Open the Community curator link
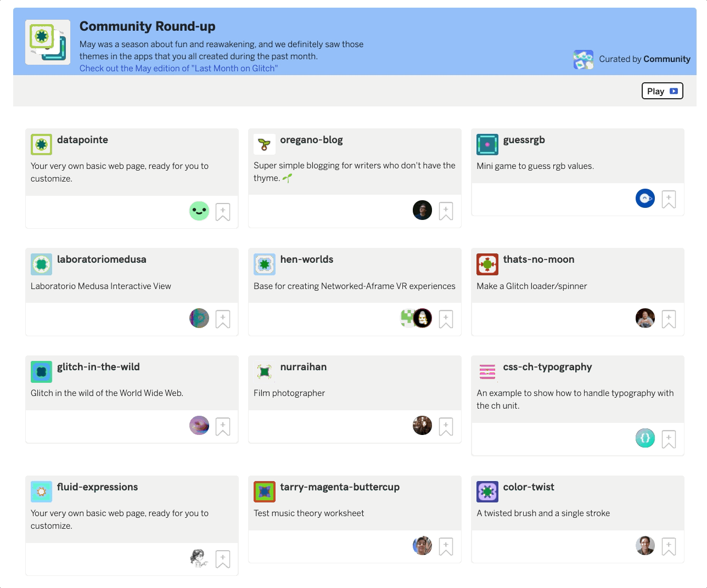Image resolution: width=707 pixels, height=588 pixels. coord(666,59)
